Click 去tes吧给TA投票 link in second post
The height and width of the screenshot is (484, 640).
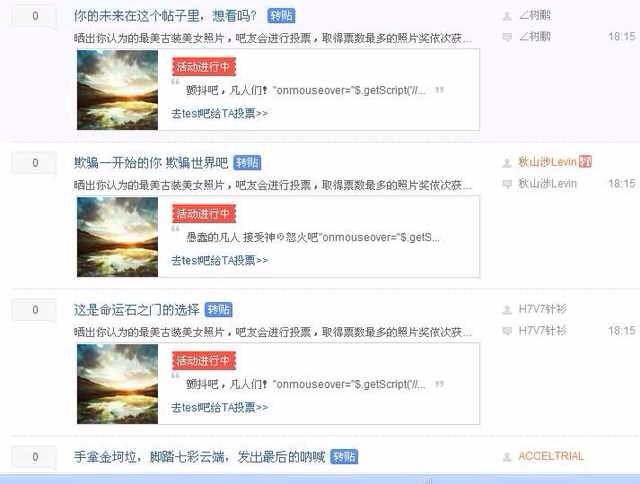(x=220, y=260)
